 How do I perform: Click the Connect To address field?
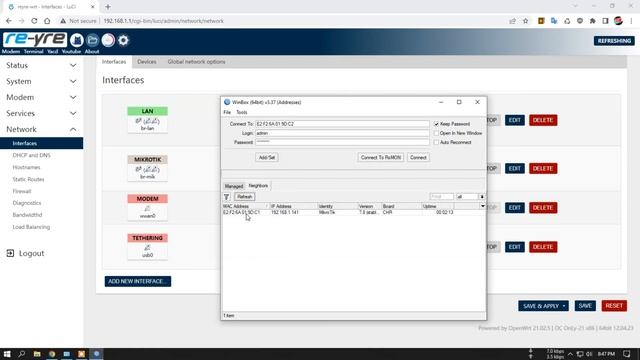click(342, 124)
